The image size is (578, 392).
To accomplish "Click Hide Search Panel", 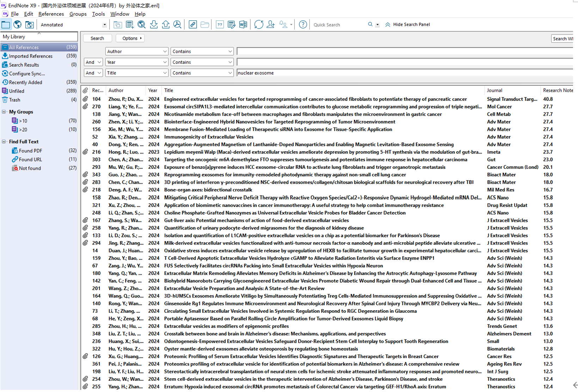I will click(407, 25).
